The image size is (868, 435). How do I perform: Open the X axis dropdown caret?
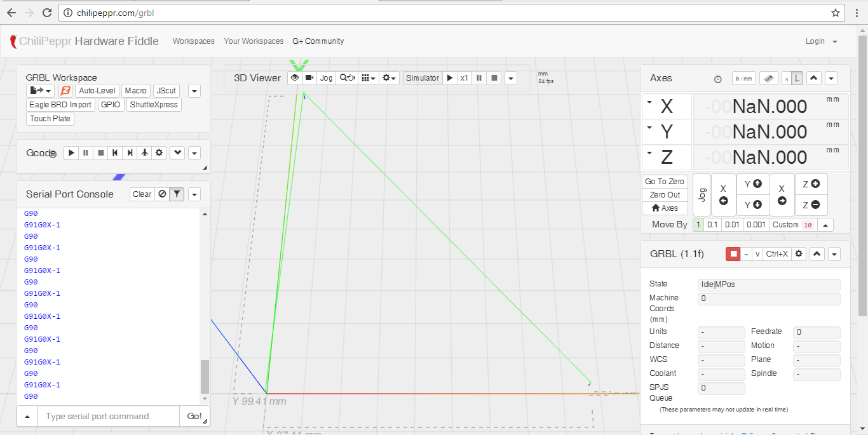pyautogui.click(x=649, y=102)
